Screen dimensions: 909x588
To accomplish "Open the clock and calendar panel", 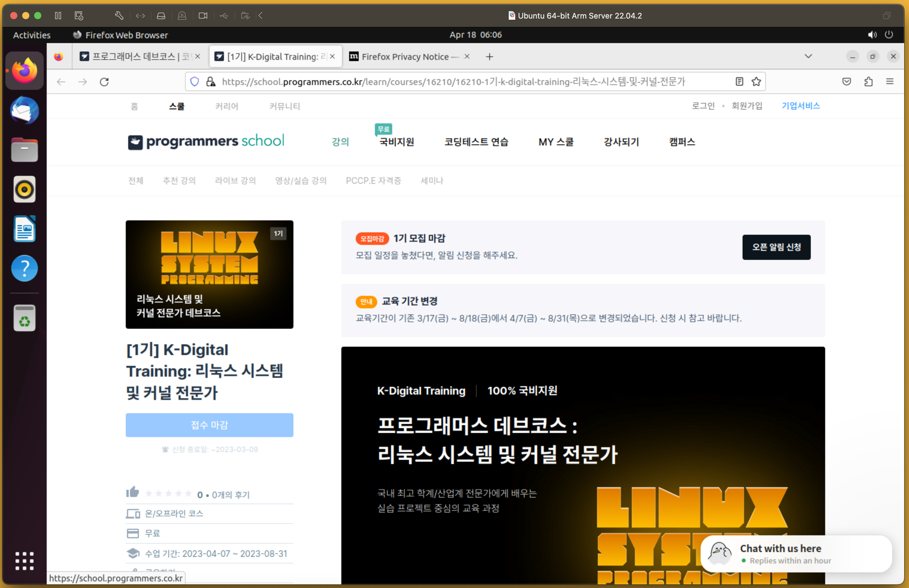I will click(475, 35).
